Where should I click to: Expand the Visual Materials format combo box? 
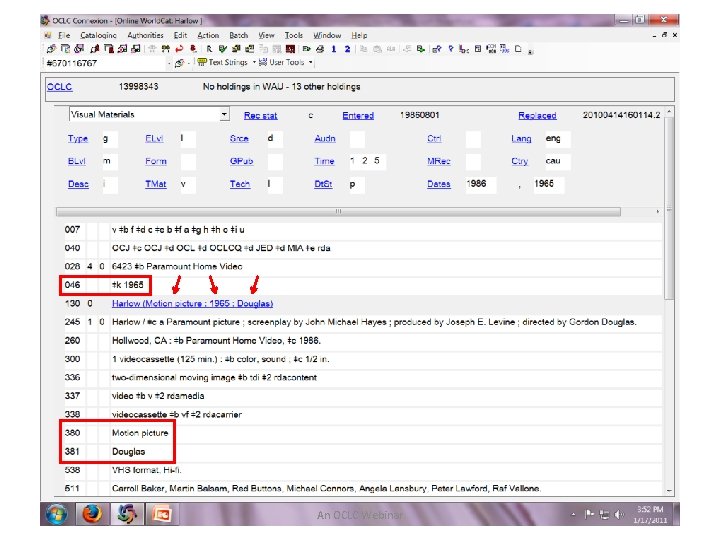224,114
